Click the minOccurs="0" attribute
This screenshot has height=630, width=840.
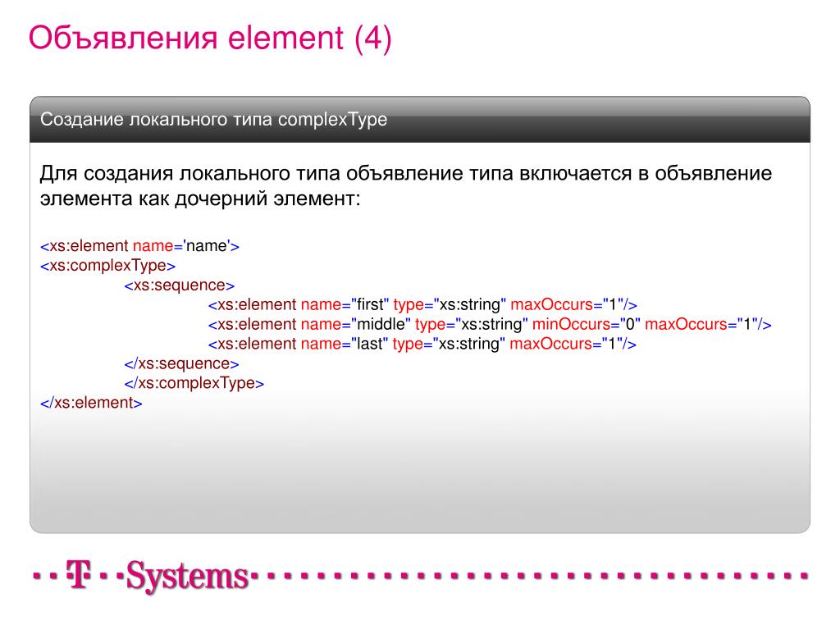click(587, 324)
